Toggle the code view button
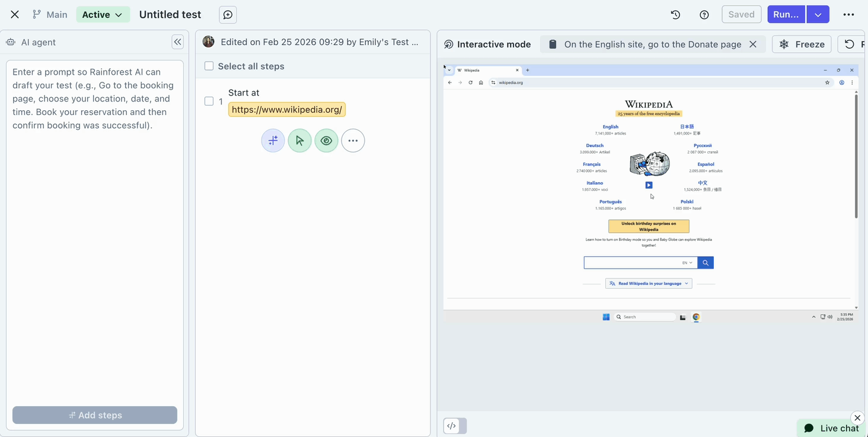This screenshot has width=868, height=437. pos(455,426)
